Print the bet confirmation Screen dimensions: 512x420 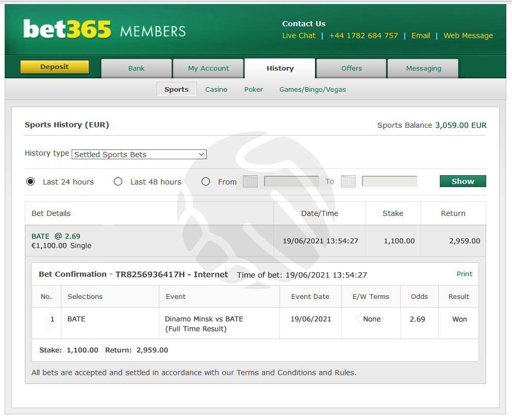[x=465, y=274]
